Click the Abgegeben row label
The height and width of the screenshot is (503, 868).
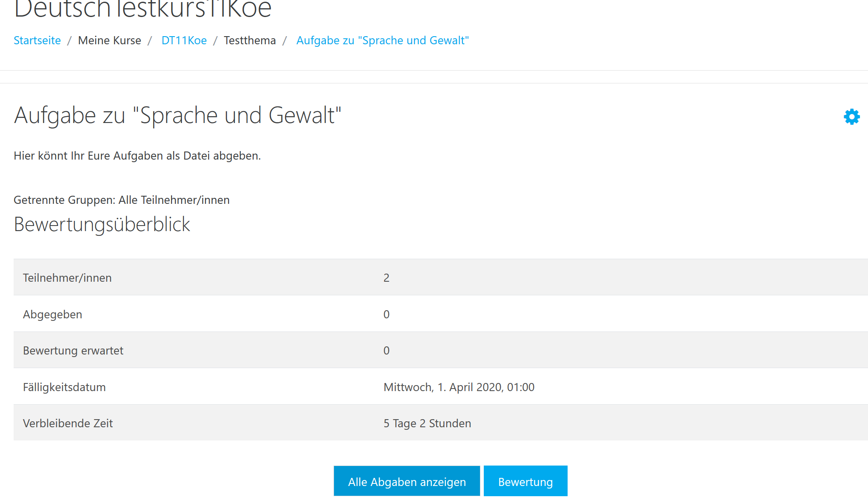tap(52, 314)
